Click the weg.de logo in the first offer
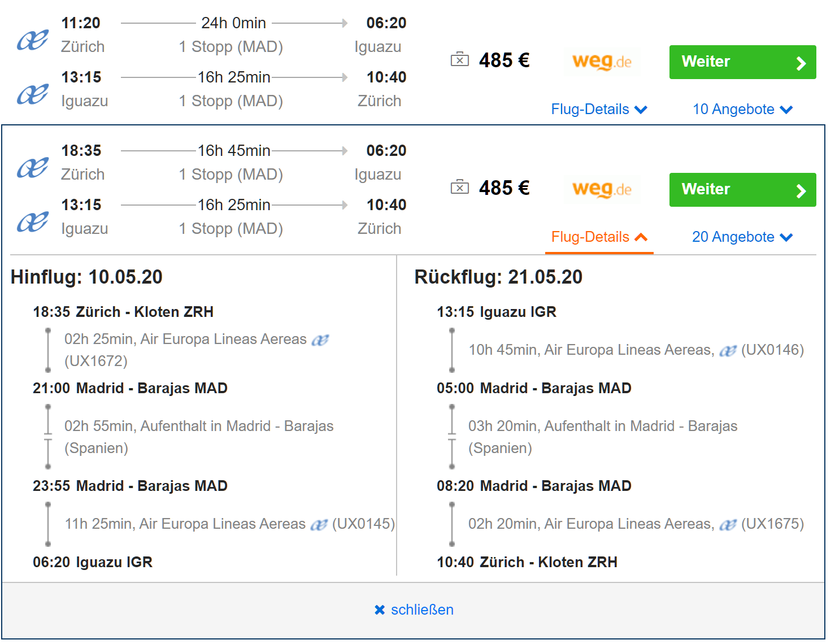This screenshot has width=835, height=644. [x=602, y=61]
